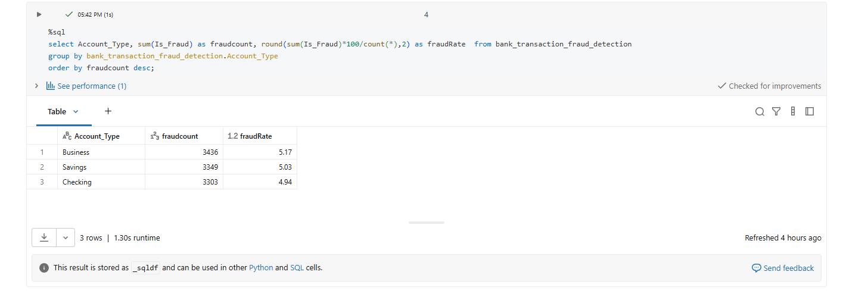Click the cell number 4 label
This screenshot has height=303, width=868.
[x=426, y=14]
